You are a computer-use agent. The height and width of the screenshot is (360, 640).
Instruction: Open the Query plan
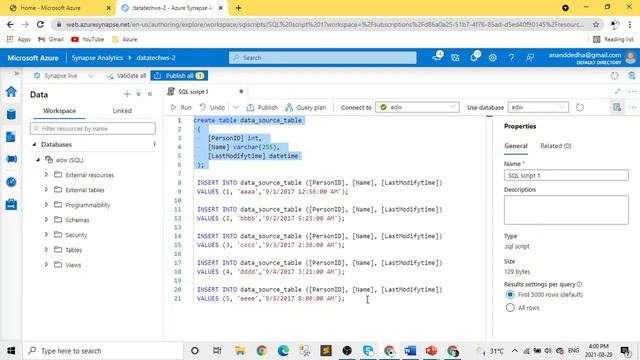tap(306, 107)
